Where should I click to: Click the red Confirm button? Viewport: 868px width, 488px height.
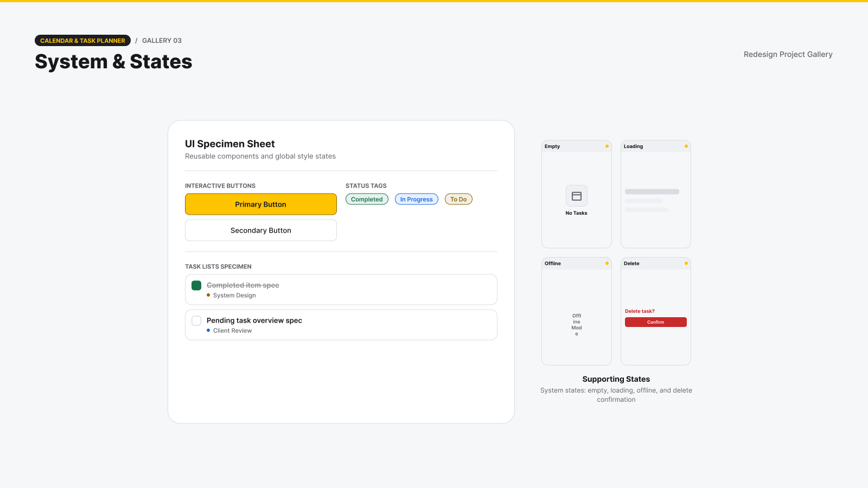[656, 322]
